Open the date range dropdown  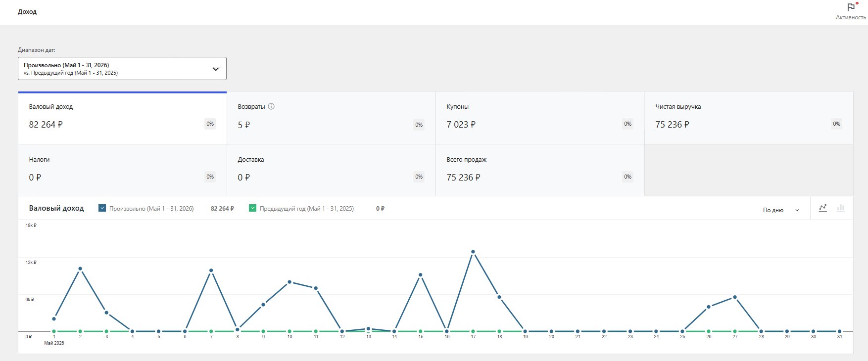click(x=122, y=69)
